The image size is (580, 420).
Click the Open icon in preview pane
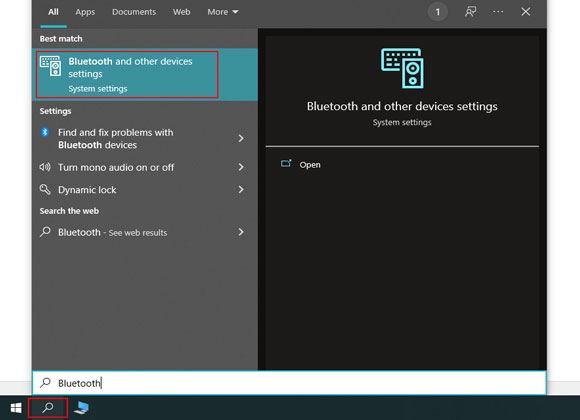click(x=286, y=164)
